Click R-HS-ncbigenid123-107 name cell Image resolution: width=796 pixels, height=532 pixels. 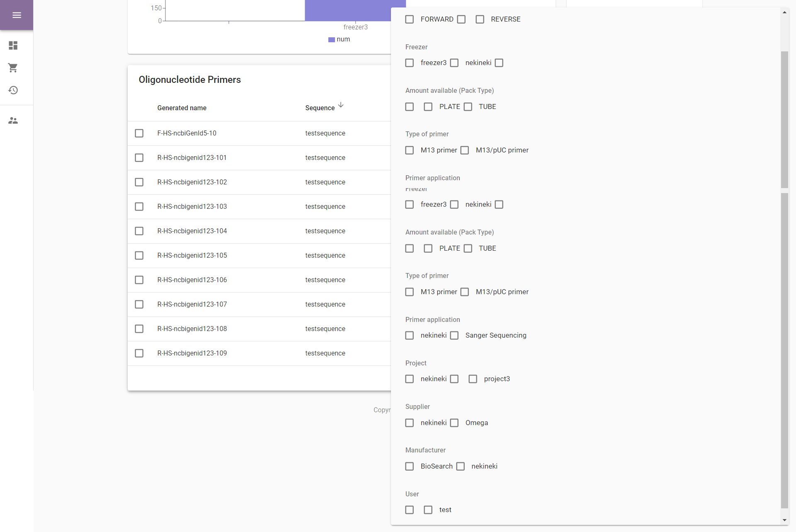click(x=192, y=305)
